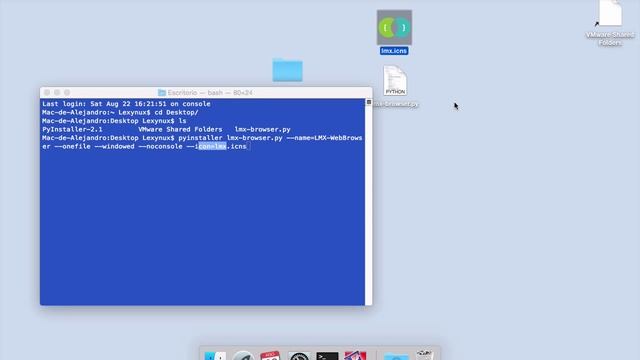640x360 pixels.
Task: Open System Preferences gear in the Dock
Action: tap(299, 356)
